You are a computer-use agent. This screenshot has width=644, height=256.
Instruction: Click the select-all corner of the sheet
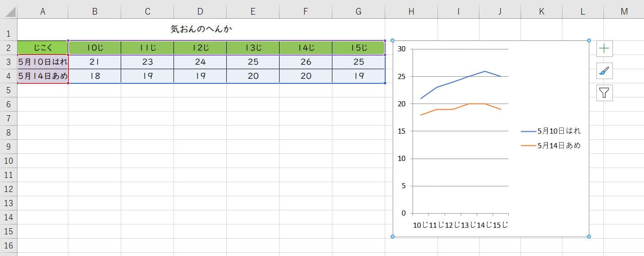[x=8, y=12]
